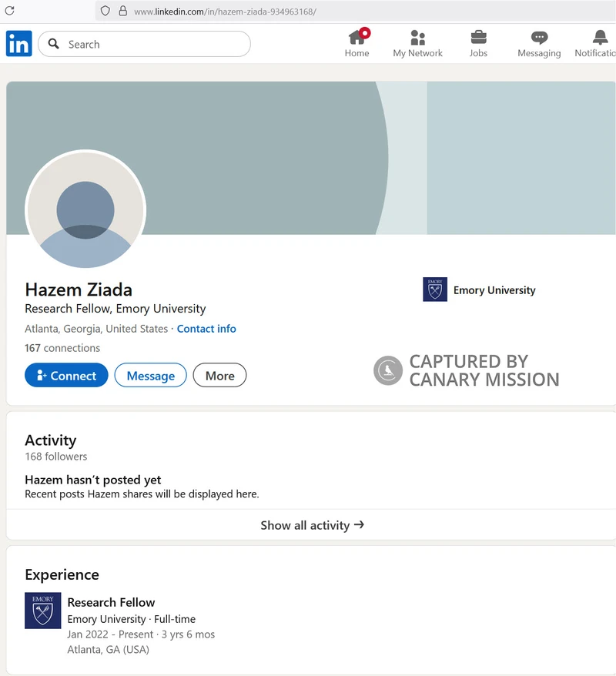Click the padlock site security icon
The height and width of the screenshot is (676, 616).
pyautogui.click(x=123, y=11)
